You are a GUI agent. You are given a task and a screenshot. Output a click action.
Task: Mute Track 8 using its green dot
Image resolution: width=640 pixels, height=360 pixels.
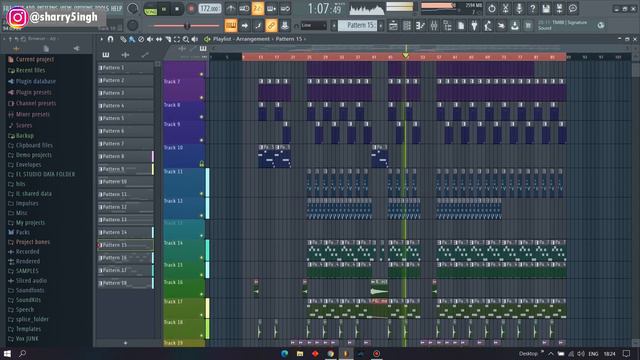pos(201,117)
